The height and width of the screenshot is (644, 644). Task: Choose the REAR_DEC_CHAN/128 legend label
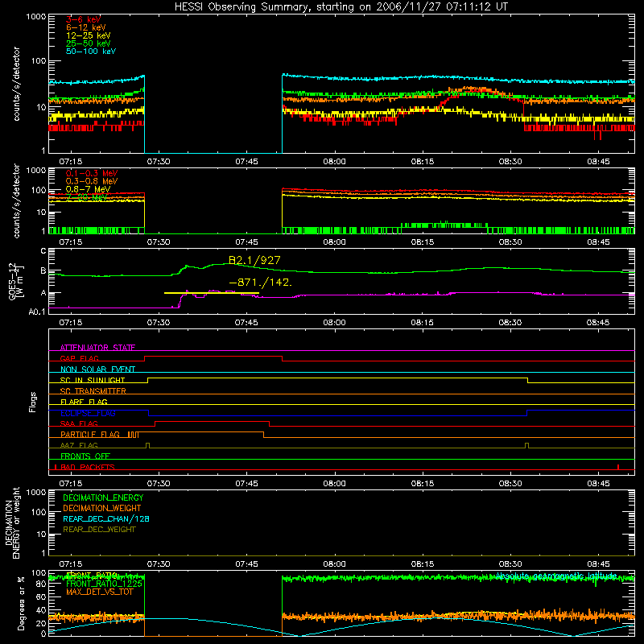click(106, 518)
